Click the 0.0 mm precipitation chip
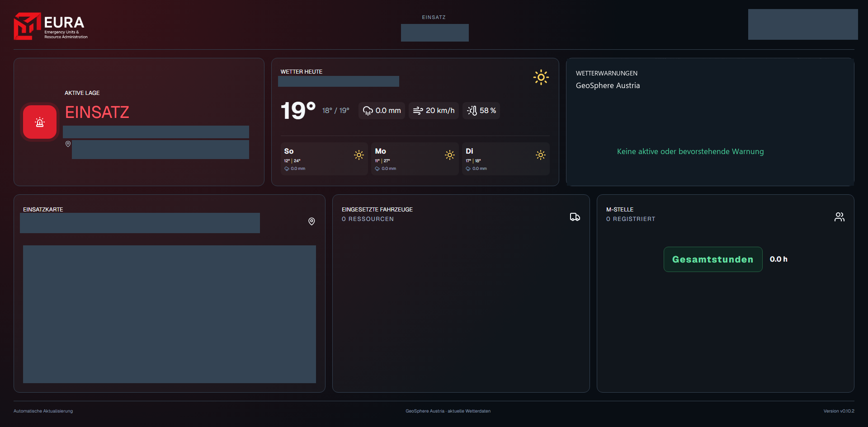Viewport: 868px width, 427px height. (x=382, y=111)
